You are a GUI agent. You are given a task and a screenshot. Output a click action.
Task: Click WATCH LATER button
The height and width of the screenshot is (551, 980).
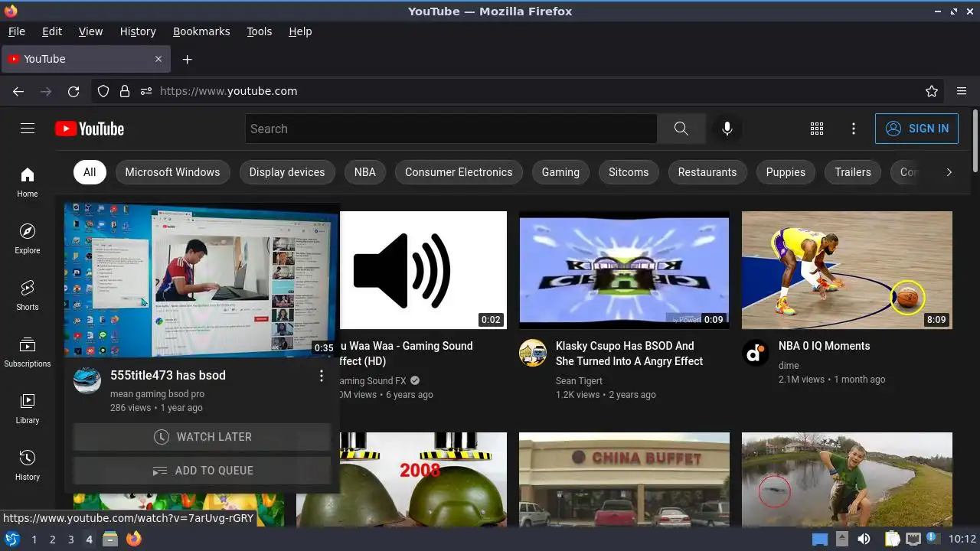click(202, 437)
